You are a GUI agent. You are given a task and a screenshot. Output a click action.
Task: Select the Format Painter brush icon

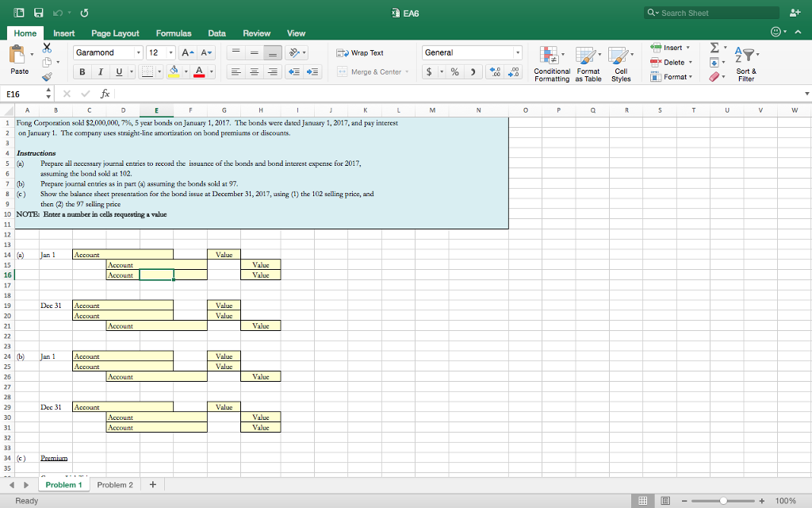[x=47, y=77]
